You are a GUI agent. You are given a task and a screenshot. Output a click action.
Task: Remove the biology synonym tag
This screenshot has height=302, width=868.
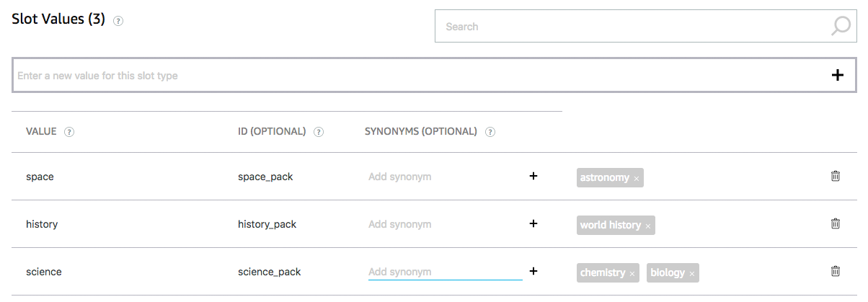692,274
